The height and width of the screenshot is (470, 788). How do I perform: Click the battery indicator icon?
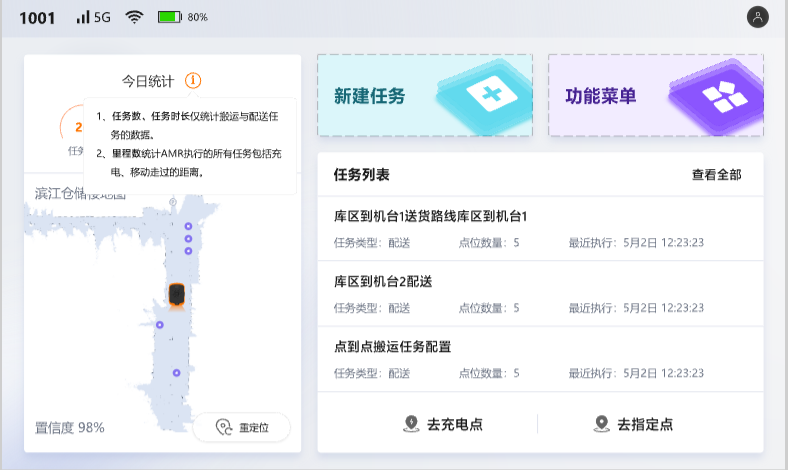point(169,17)
